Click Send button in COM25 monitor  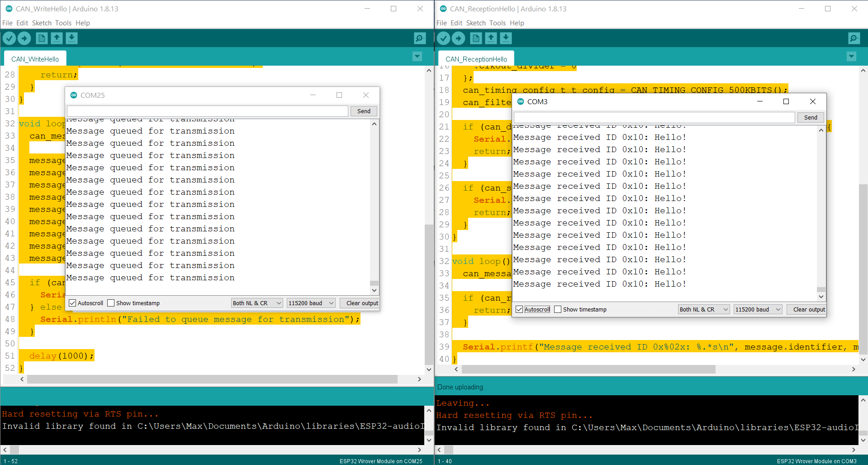point(364,111)
